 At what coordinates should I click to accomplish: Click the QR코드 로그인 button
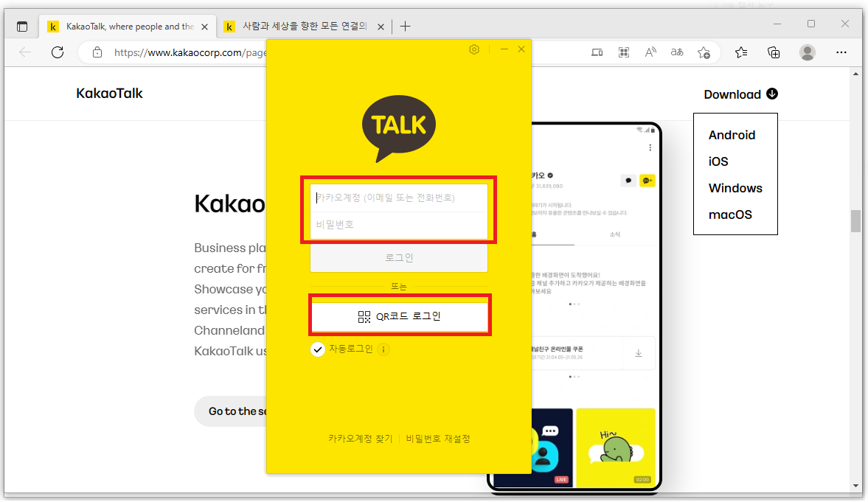pyautogui.click(x=399, y=316)
